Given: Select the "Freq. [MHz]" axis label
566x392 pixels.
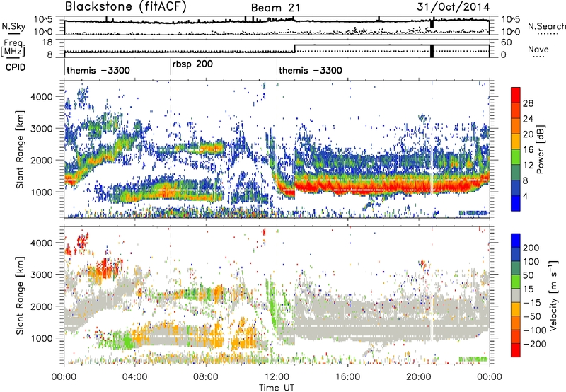Looking at the screenshot, I should pos(13,47).
